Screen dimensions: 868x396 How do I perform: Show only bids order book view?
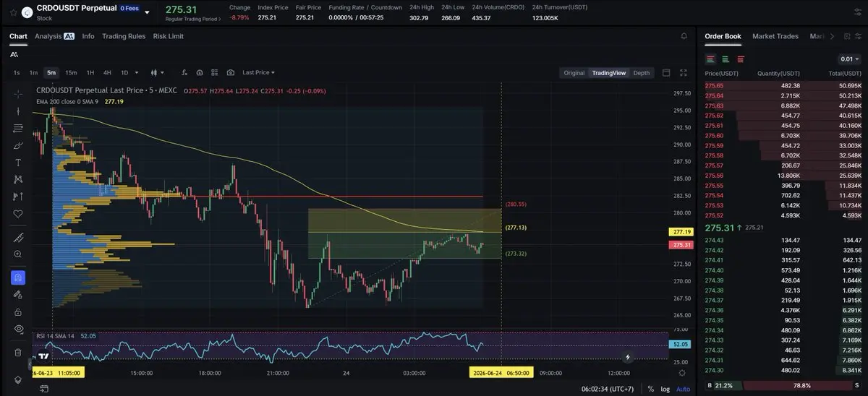click(x=726, y=59)
